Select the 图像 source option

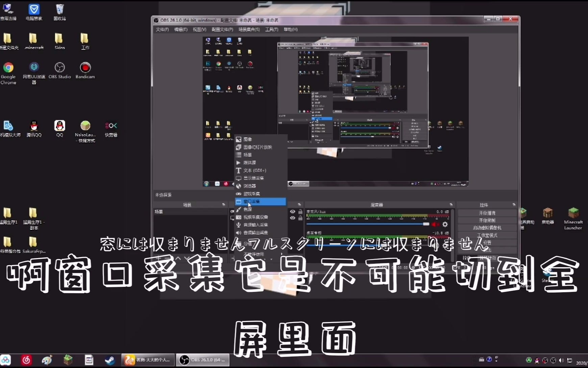coord(246,139)
